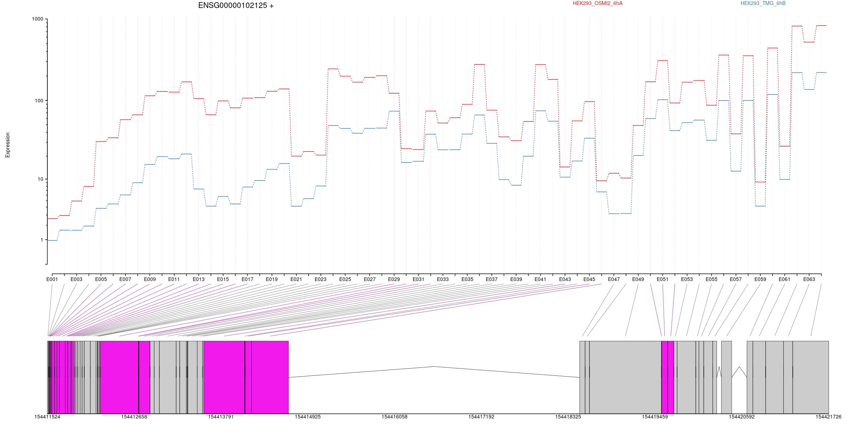Click exon label E053
The height and width of the screenshot is (434, 868).
click(687, 279)
